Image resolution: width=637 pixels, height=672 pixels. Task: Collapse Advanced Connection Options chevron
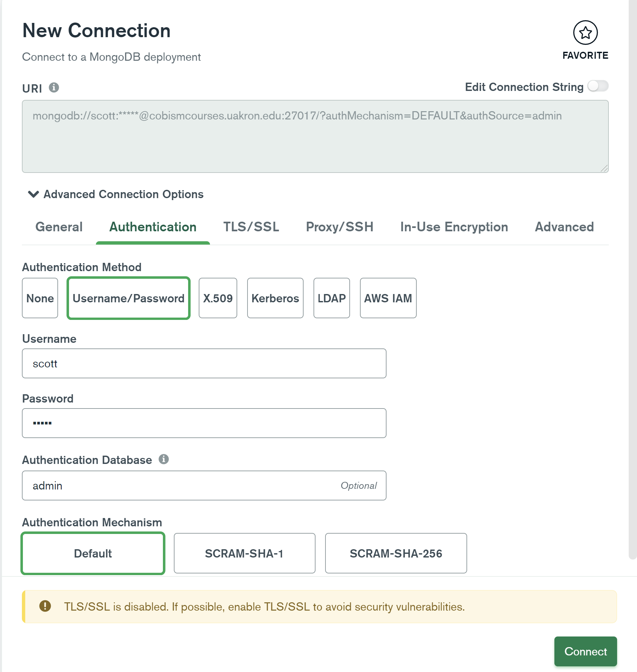pos(33,194)
